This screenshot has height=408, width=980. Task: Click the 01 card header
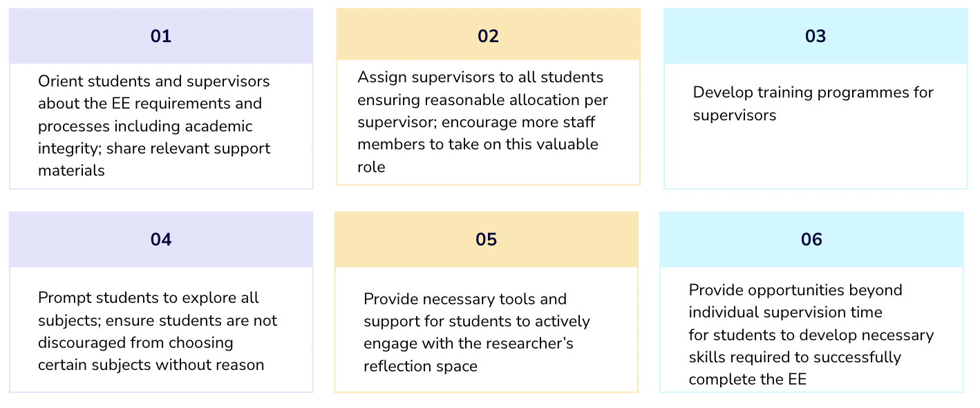tap(161, 36)
